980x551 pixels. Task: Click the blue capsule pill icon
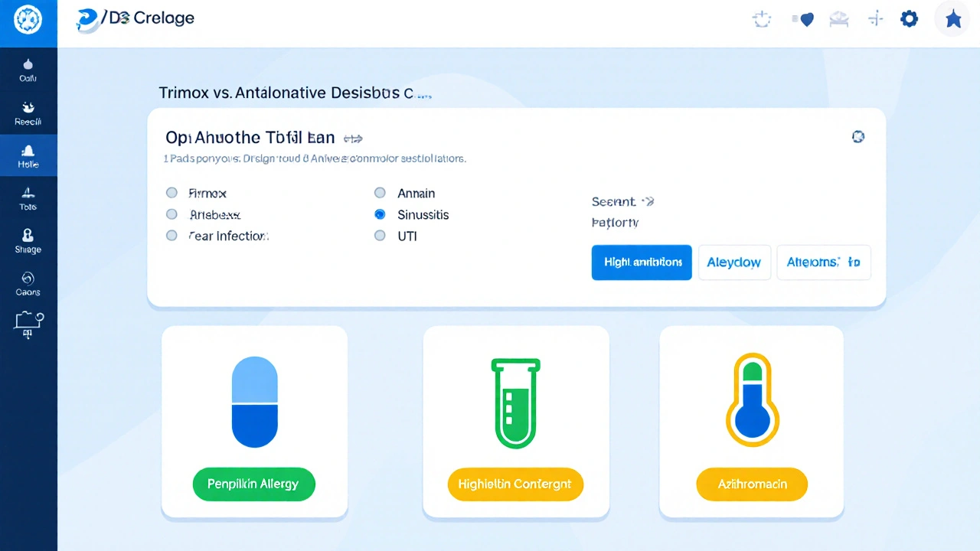pos(254,402)
